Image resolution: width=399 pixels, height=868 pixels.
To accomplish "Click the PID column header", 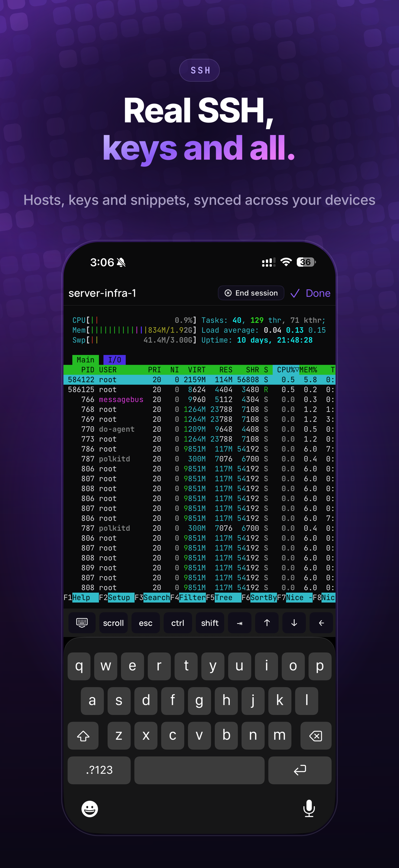I will pyautogui.click(x=88, y=370).
